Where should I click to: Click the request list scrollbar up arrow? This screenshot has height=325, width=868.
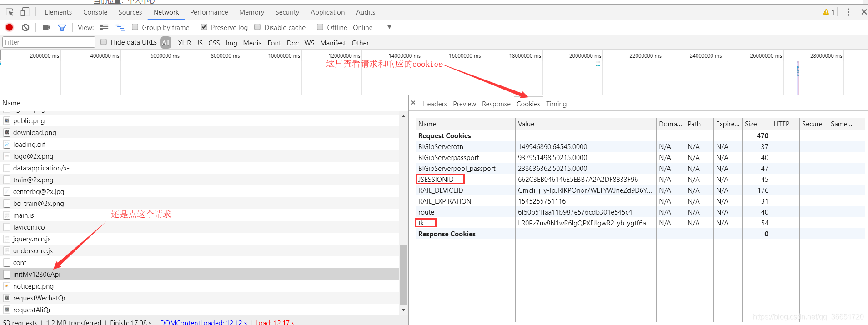(403, 116)
